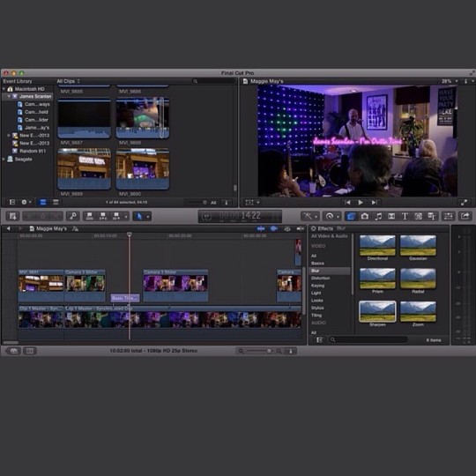The height and width of the screenshot is (476, 476).
Task: Select the Stylize effects category
Action: coord(317,308)
